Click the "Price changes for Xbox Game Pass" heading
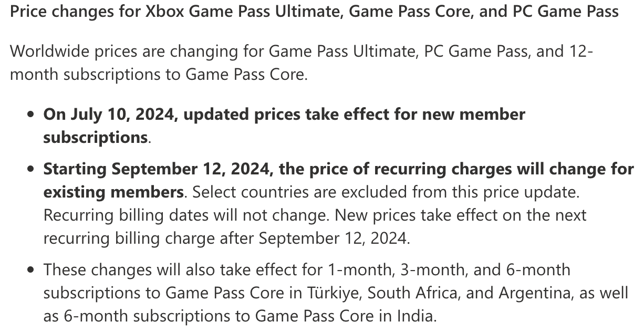 pos(314,12)
